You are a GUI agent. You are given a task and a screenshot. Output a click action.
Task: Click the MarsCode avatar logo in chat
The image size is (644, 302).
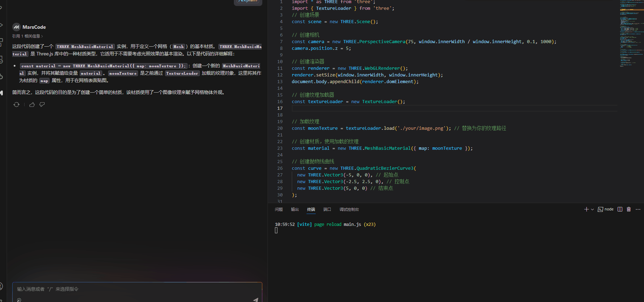click(17, 27)
